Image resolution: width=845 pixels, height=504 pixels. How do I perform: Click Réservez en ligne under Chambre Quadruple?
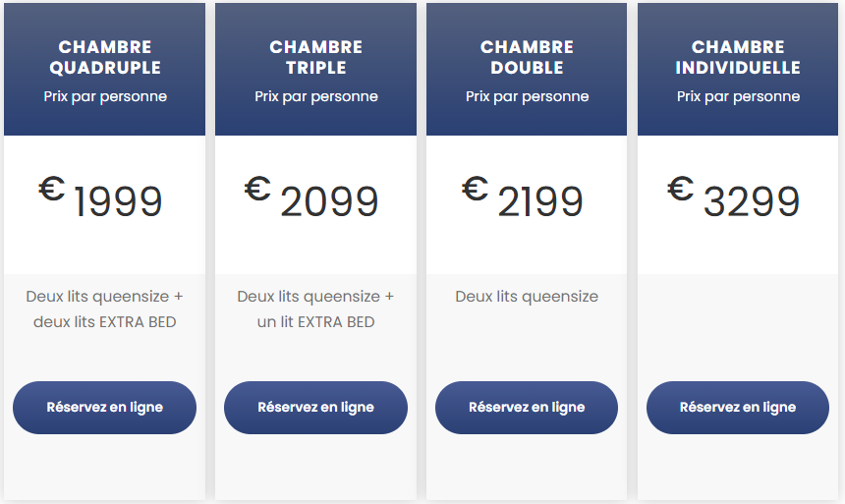click(x=104, y=407)
